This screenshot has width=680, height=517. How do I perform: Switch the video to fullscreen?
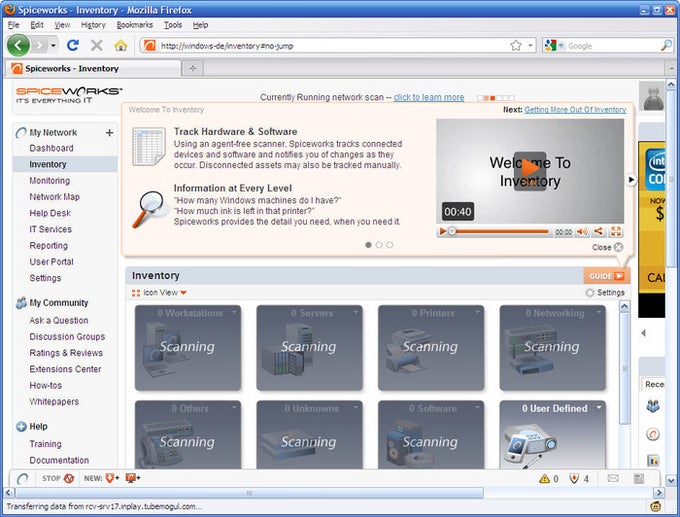pyautogui.click(x=616, y=232)
